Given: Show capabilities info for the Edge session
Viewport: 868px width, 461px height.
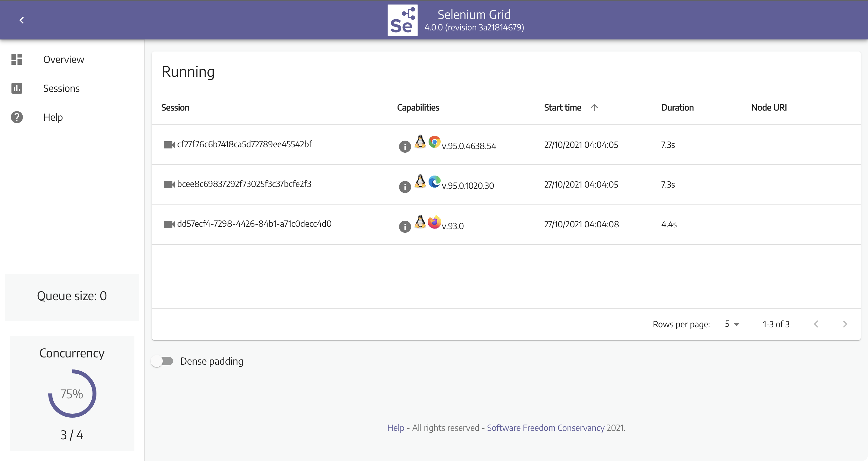Looking at the screenshot, I should pyautogui.click(x=405, y=187).
